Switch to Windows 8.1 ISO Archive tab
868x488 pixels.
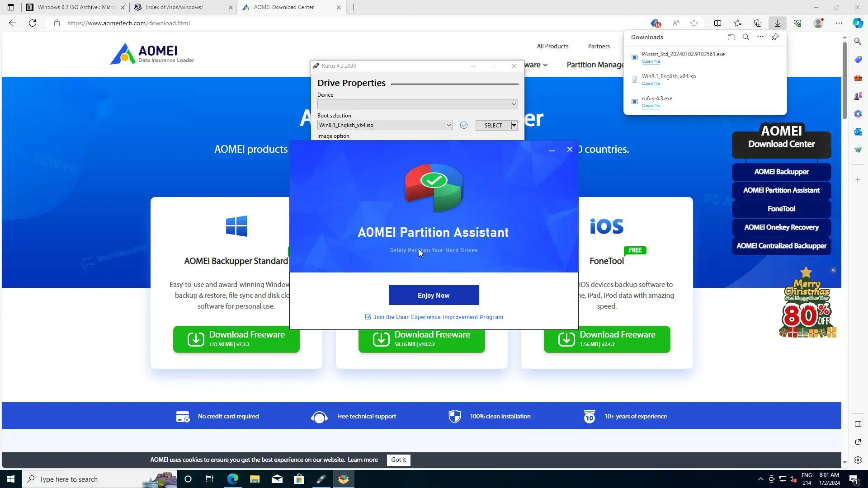coord(75,7)
